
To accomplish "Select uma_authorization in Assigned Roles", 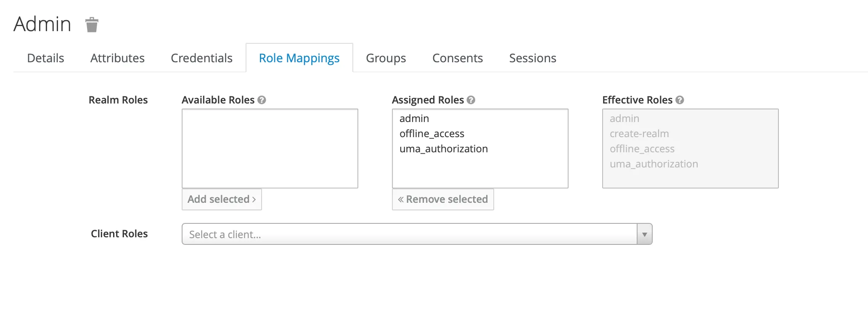I will click(x=444, y=149).
